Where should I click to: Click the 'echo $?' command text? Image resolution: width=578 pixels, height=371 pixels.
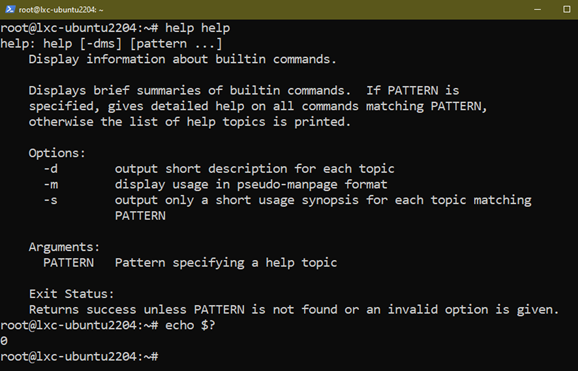[x=190, y=326]
